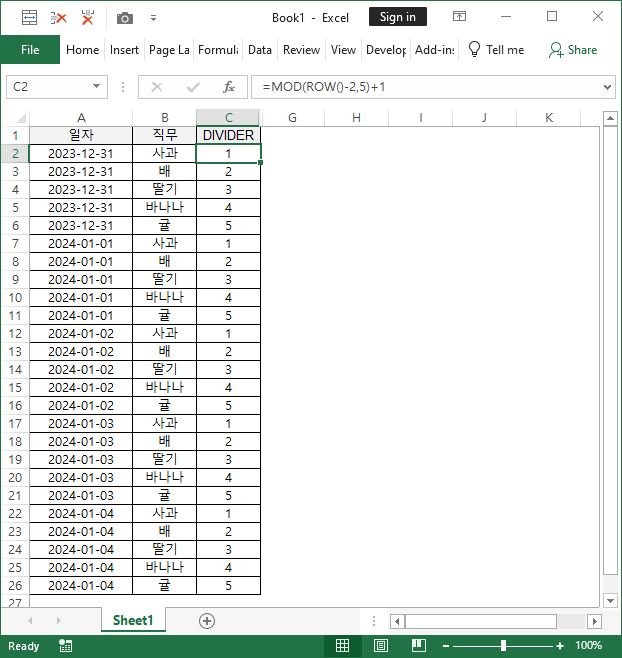Click the Insert Function fx icon

(229, 87)
